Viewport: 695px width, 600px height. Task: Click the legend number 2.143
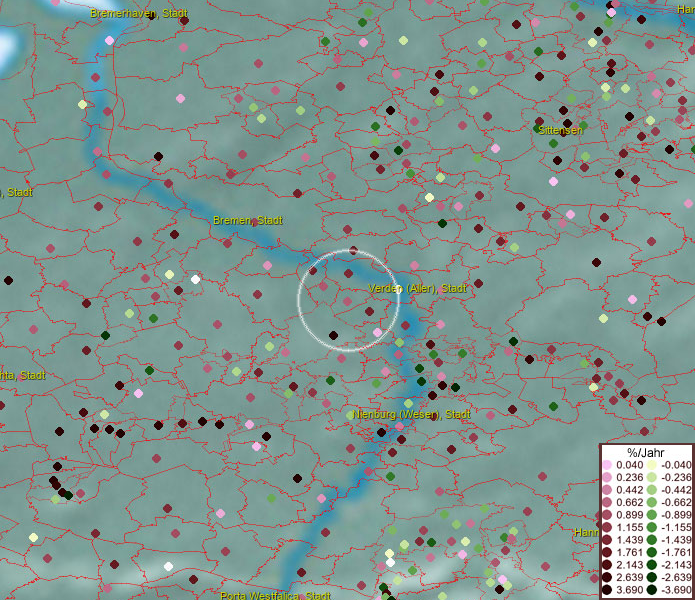pyautogui.click(x=630, y=565)
